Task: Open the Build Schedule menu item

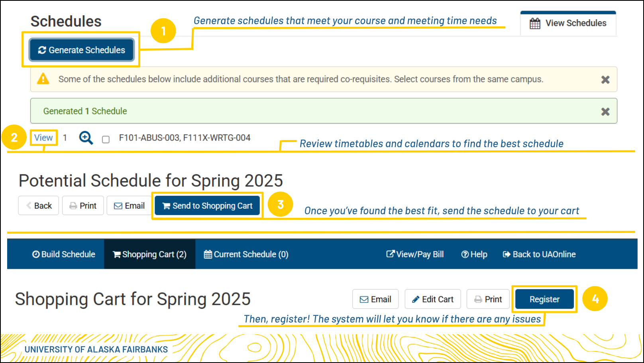Action: point(64,254)
